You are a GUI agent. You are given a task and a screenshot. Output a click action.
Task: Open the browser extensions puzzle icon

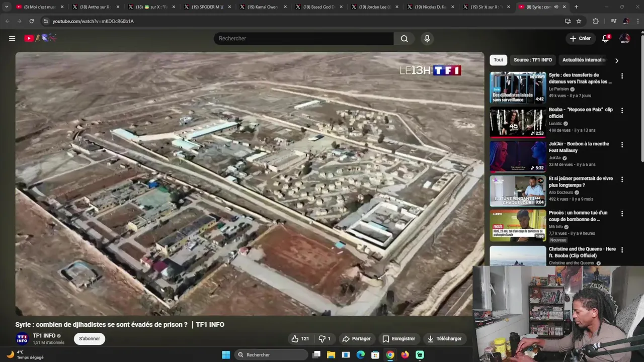click(x=596, y=21)
